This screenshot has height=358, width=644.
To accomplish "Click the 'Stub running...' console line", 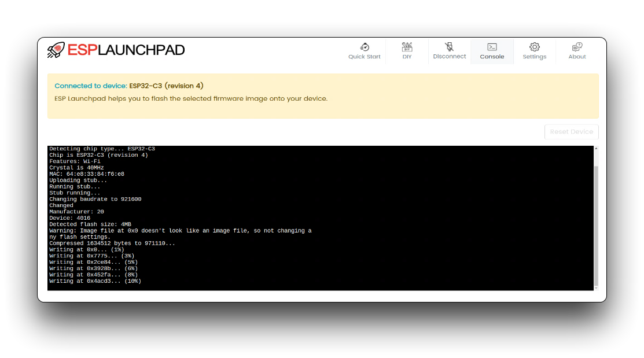I will [75, 193].
